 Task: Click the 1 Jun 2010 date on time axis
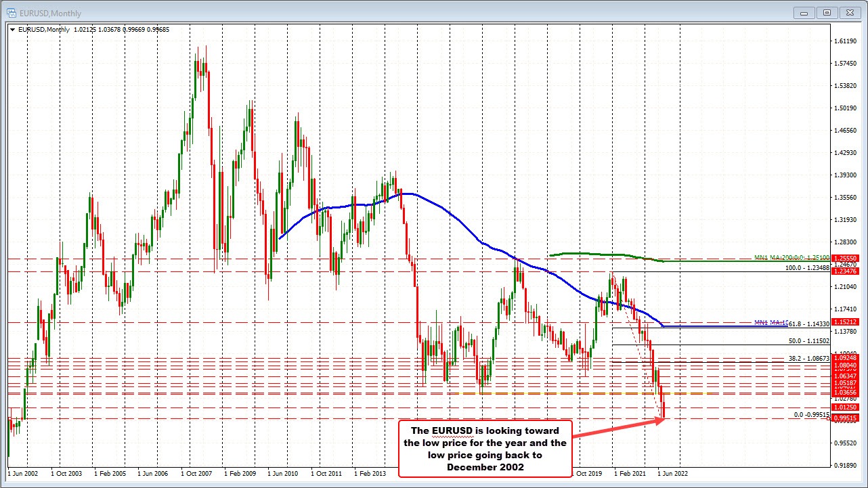point(284,474)
